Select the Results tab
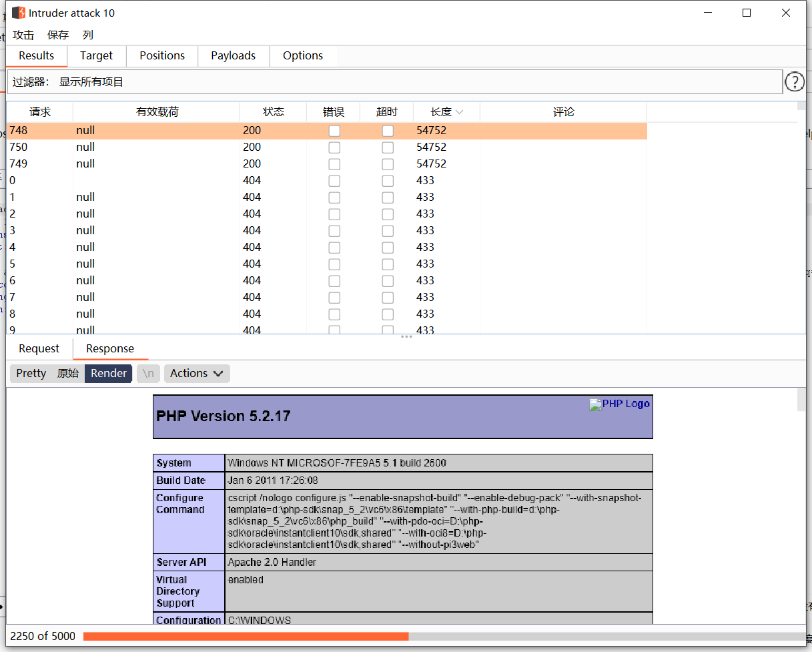Viewport: 812px width, 652px height. [x=37, y=56]
